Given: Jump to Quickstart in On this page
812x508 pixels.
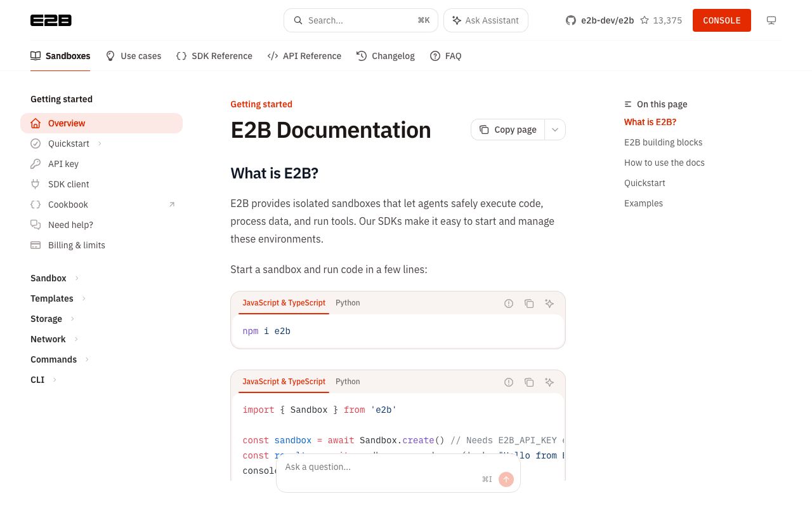Looking at the screenshot, I should tap(645, 183).
